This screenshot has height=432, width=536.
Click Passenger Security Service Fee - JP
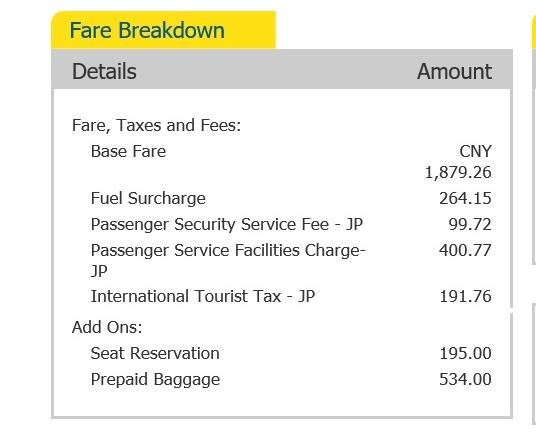coord(227,225)
